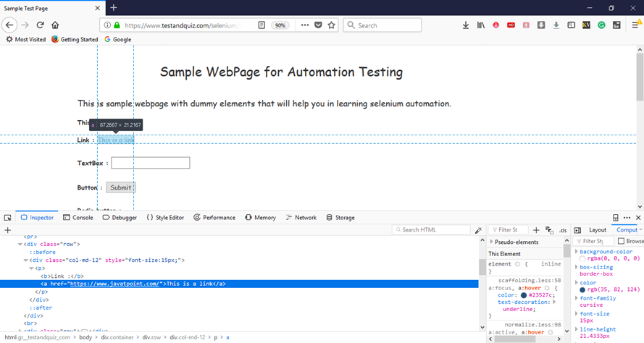Collapse div class="col-md-12" node
The width and height of the screenshot is (644, 343).
[x=25, y=260]
